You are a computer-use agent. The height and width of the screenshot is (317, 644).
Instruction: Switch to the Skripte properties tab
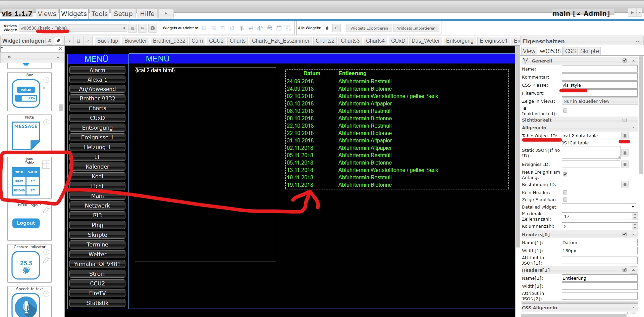pyautogui.click(x=589, y=51)
